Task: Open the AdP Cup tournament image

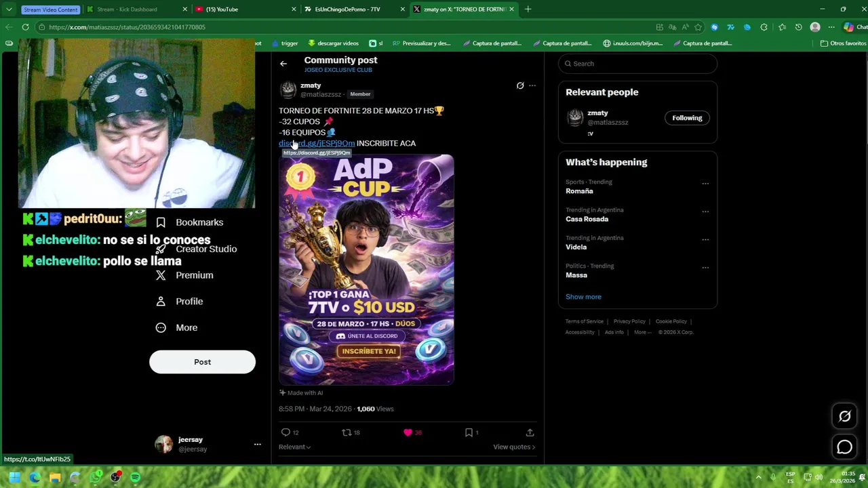Action: coord(366,269)
